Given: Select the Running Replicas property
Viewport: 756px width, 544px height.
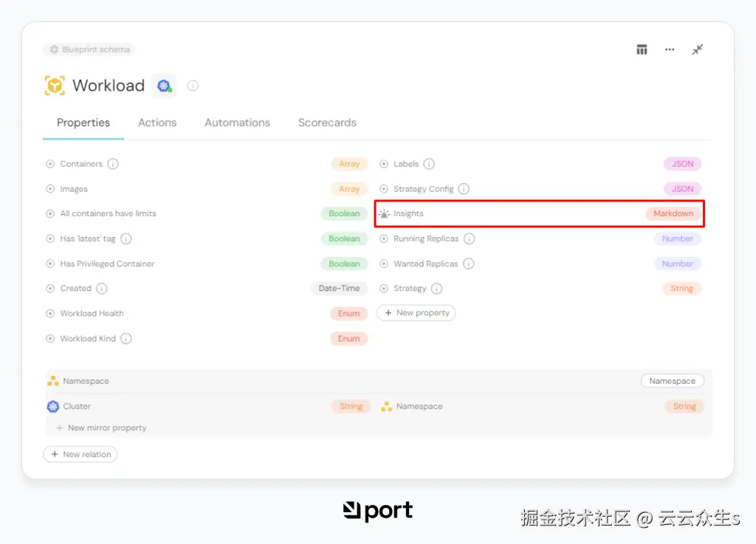Looking at the screenshot, I should coord(540,238).
